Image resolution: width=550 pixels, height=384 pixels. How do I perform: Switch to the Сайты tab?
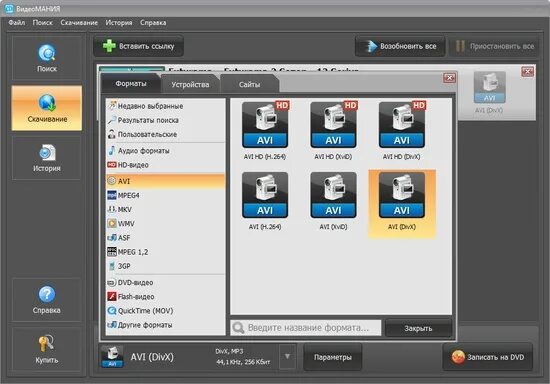click(x=249, y=85)
